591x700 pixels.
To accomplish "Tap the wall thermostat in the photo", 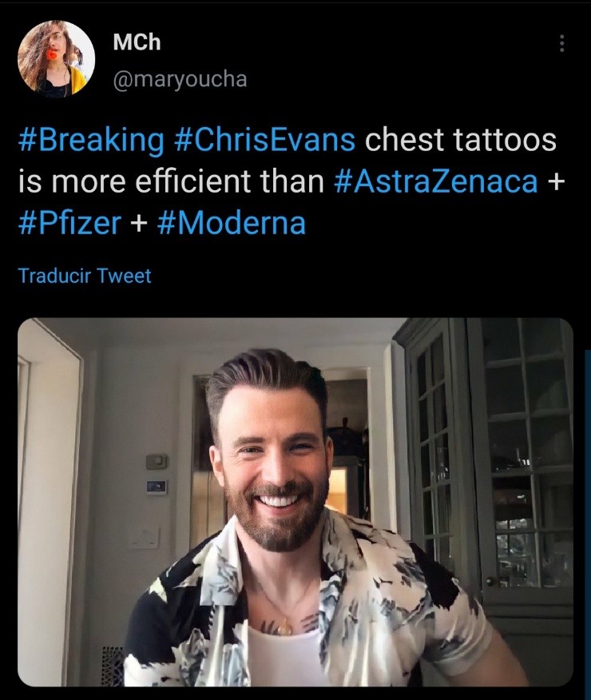I will 157,462.
